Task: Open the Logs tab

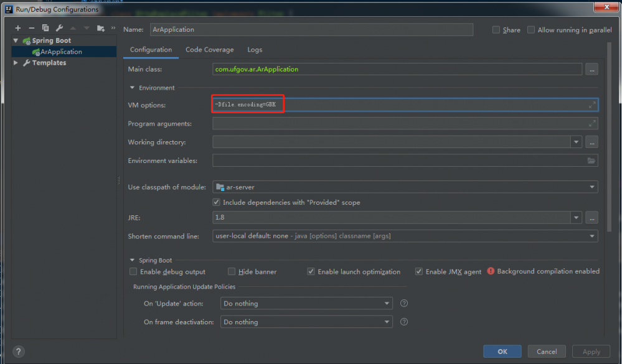Action: tap(255, 50)
